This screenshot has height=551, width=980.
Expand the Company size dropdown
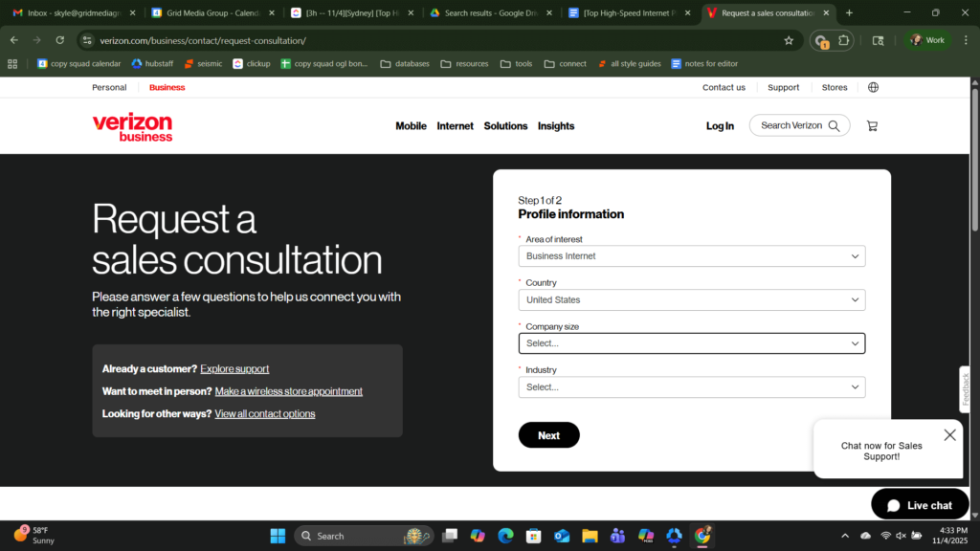[x=691, y=343]
